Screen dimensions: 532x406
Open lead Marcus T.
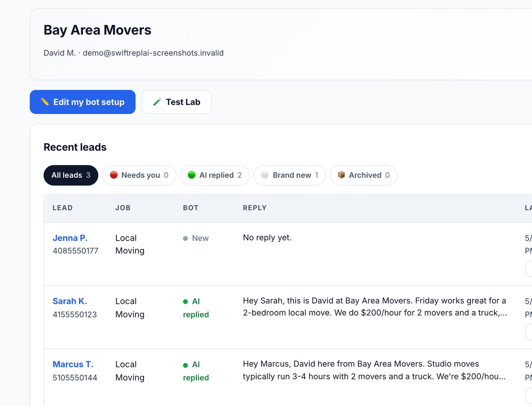pos(73,364)
